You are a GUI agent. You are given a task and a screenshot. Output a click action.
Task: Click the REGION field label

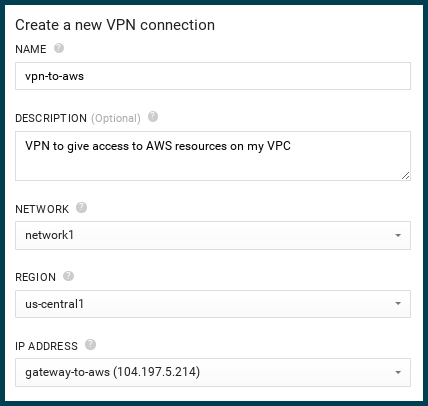pyautogui.click(x=35, y=277)
